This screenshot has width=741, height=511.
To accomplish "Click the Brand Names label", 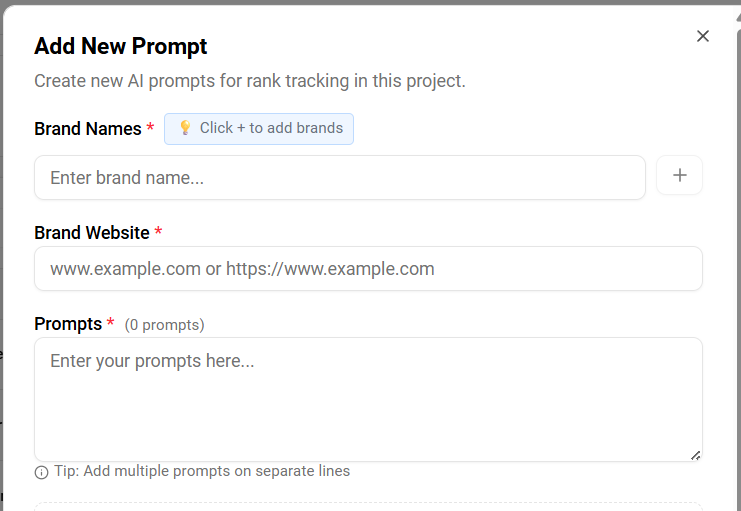I will pos(88,129).
